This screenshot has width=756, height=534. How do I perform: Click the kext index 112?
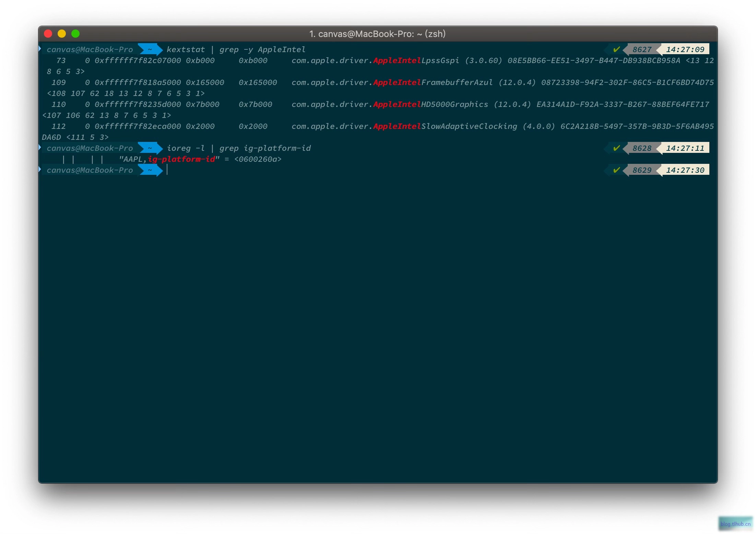(58, 126)
